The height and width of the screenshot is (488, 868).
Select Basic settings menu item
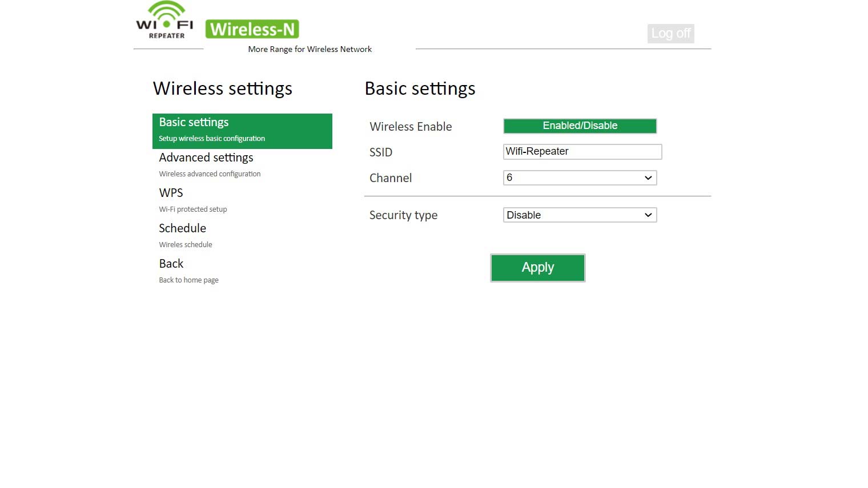point(242,131)
